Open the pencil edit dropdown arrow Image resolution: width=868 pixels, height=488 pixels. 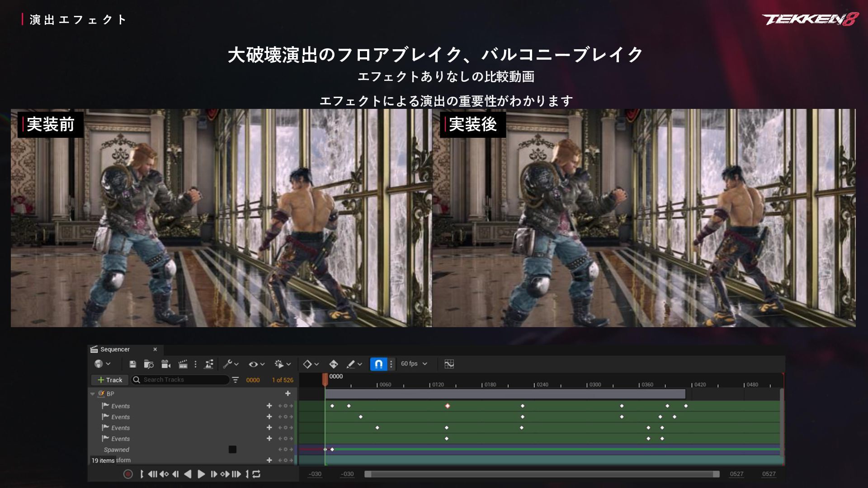[360, 364]
